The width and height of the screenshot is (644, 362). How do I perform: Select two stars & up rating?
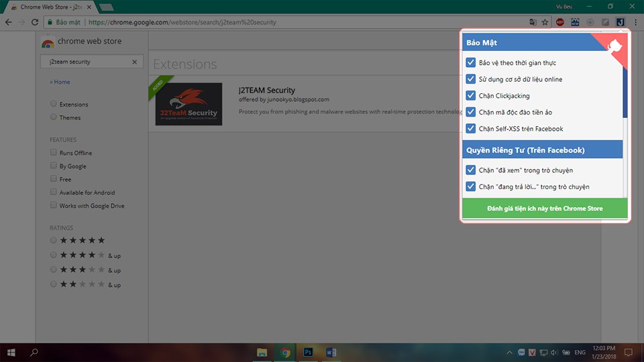tap(54, 284)
